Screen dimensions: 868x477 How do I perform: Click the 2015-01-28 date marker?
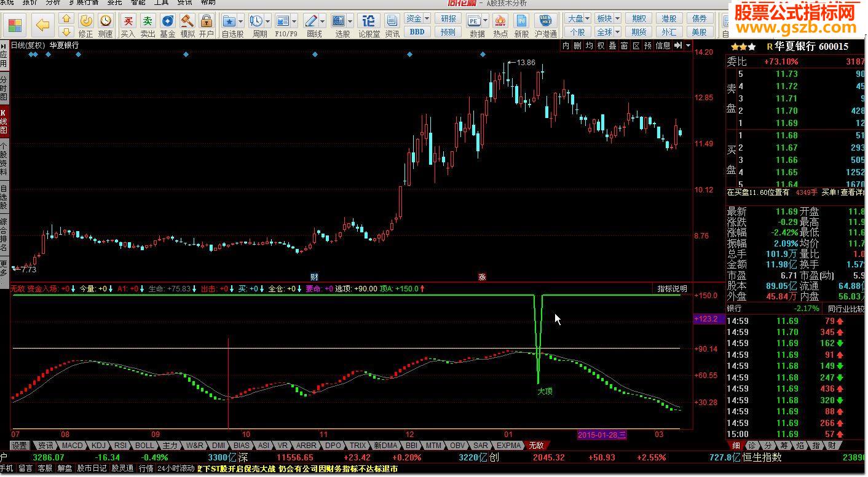[x=602, y=435]
